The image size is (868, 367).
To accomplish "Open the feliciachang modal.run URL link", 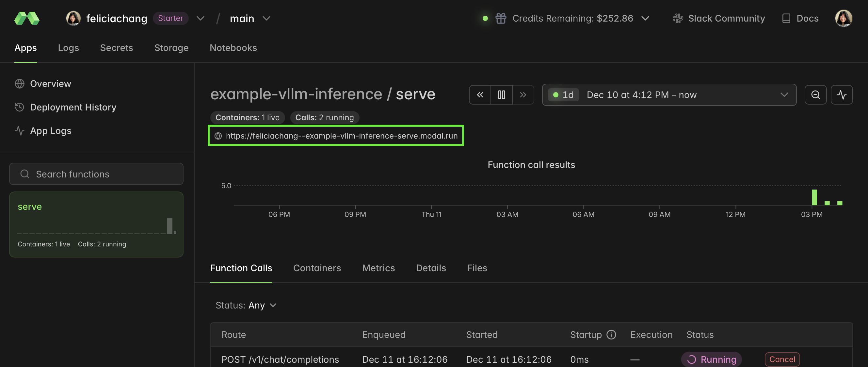I will 341,136.
